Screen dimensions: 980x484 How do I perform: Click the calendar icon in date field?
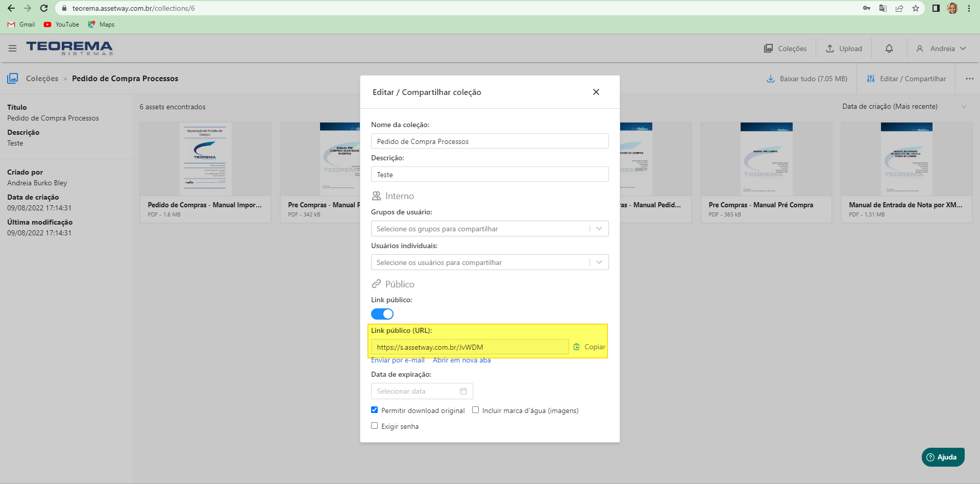463,391
